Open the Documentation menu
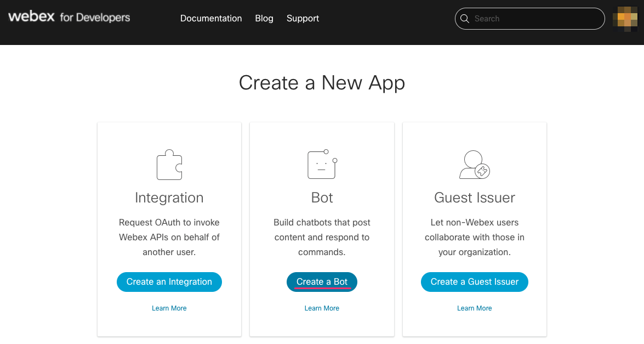The image size is (644, 344). (211, 19)
